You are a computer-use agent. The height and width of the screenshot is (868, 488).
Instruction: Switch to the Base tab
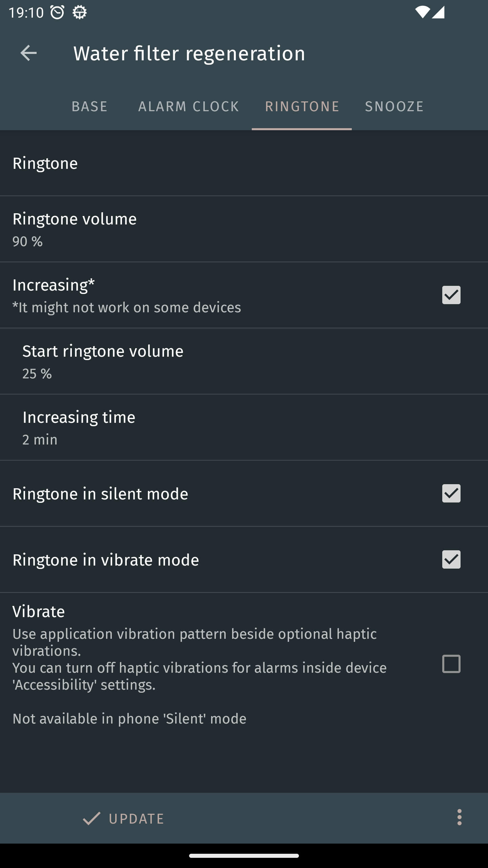point(89,106)
